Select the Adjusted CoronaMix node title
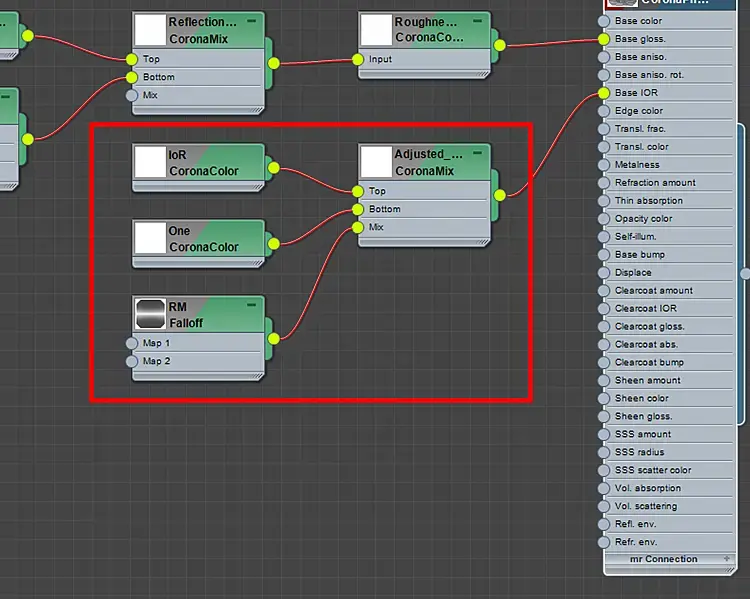750x599 pixels. point(429,163)
